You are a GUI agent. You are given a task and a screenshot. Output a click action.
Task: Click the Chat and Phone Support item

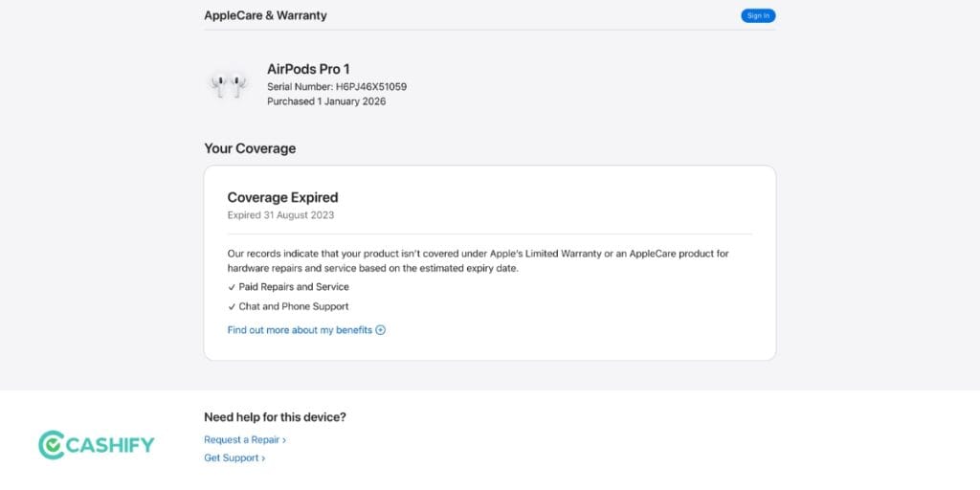click(x=288, y=306)
